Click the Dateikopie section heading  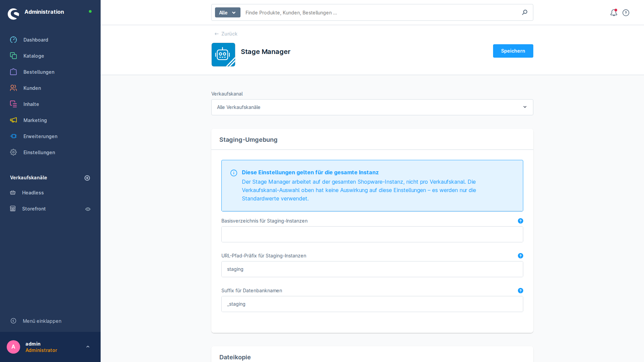coord(235,357)
